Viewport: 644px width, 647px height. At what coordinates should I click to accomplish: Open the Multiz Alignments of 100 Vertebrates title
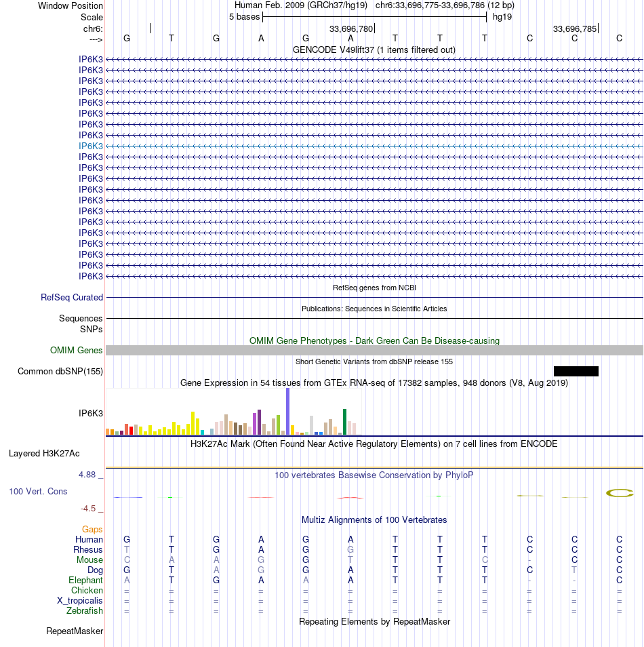(374, 520)
